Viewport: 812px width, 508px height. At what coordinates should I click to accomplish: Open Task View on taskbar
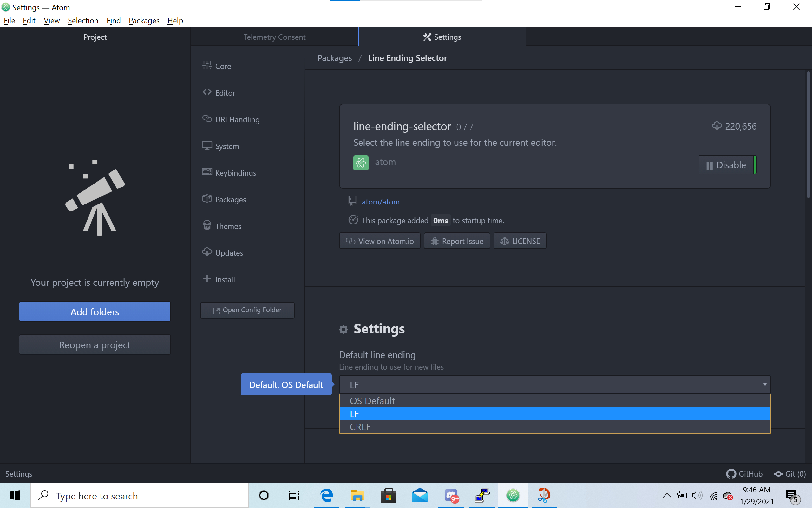click(x=294, y=496)
